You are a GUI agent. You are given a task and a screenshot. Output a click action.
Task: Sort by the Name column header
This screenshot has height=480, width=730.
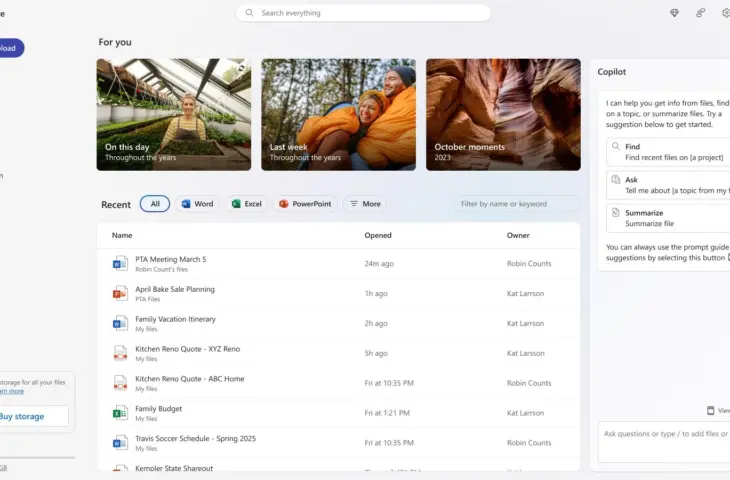(122, 235)
